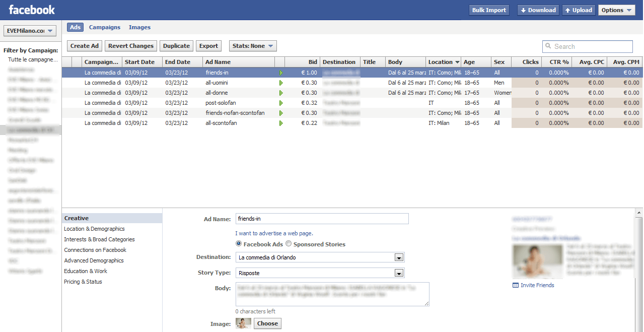Open the EVEMilano account dropdown
644x332 pixels.
pos(30,31)
